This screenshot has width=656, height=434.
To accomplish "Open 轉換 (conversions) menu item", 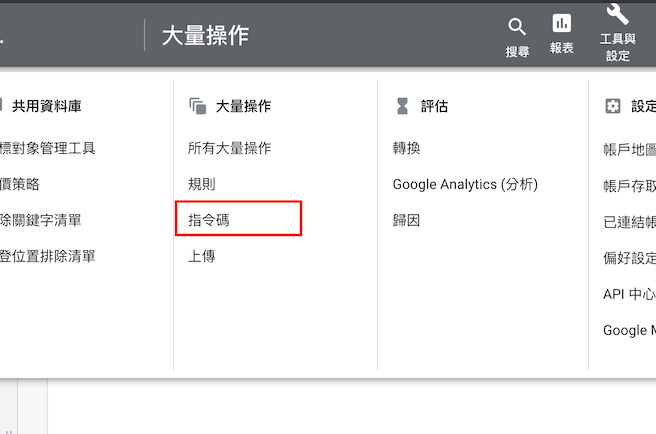I will click(406, 148).
